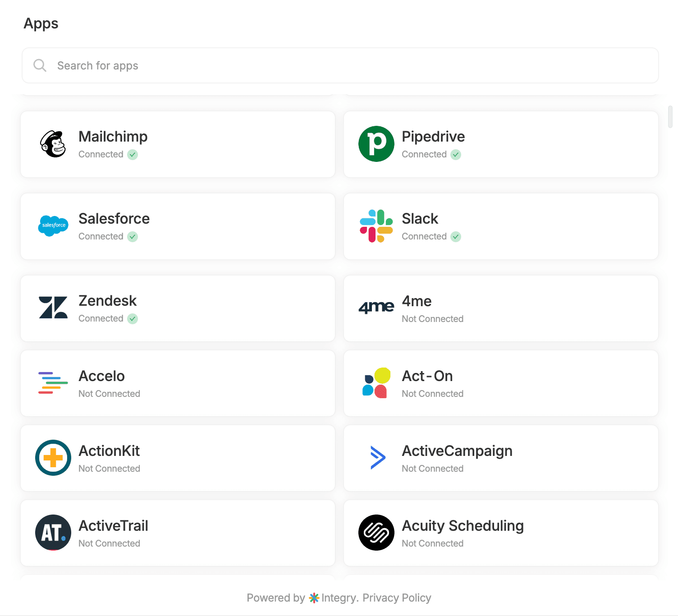Click 'Not Connected' under ActiveTrail
The height and width of the screenshot is (616, 678).
109,543
